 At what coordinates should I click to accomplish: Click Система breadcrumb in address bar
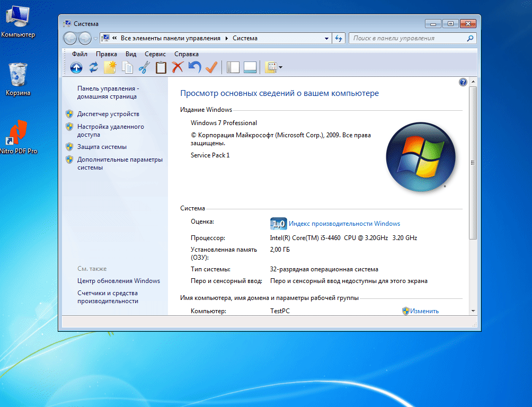(x=245, y=38)
